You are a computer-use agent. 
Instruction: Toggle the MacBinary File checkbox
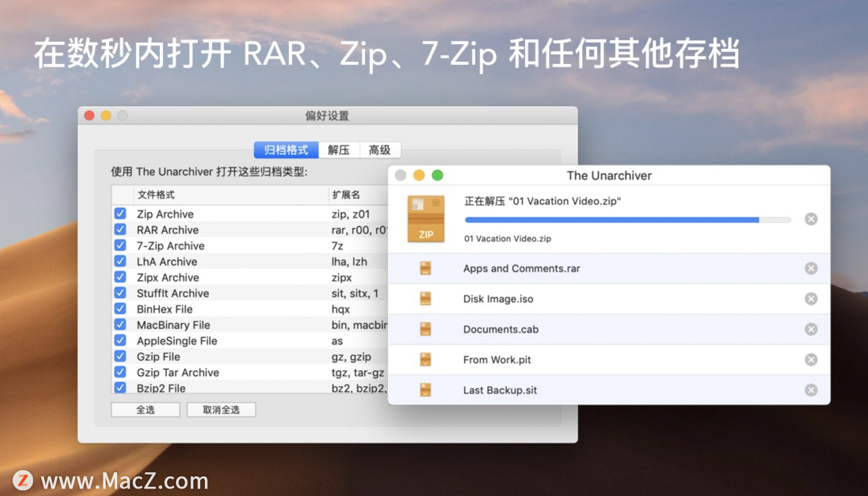click(x=120, y=325)
